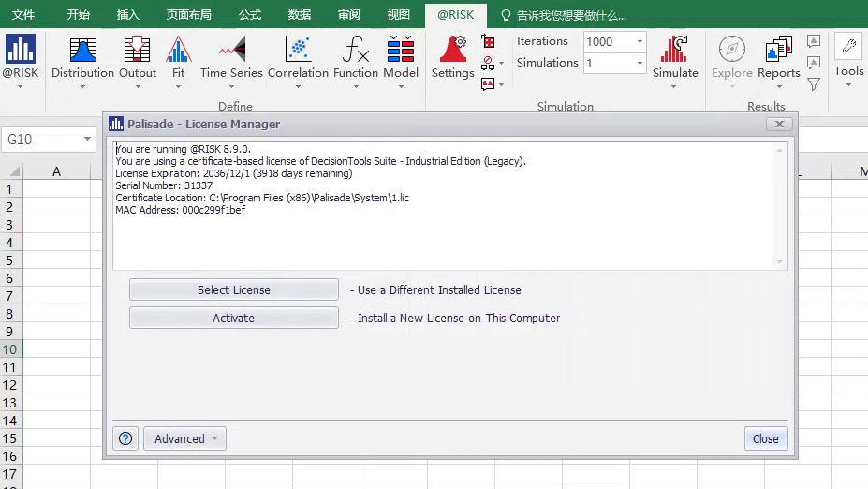Click the Certificate Location path line
Screen dimensions: 868x489
(x=262, y=198)
